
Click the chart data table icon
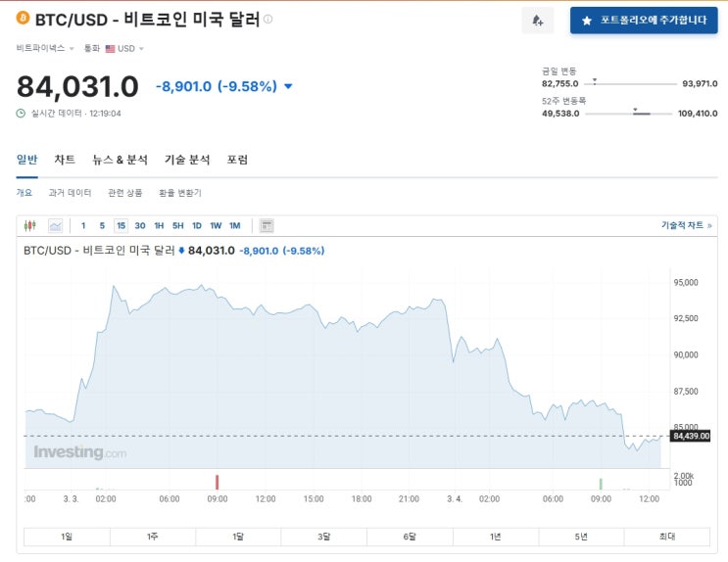click(267, 225)
